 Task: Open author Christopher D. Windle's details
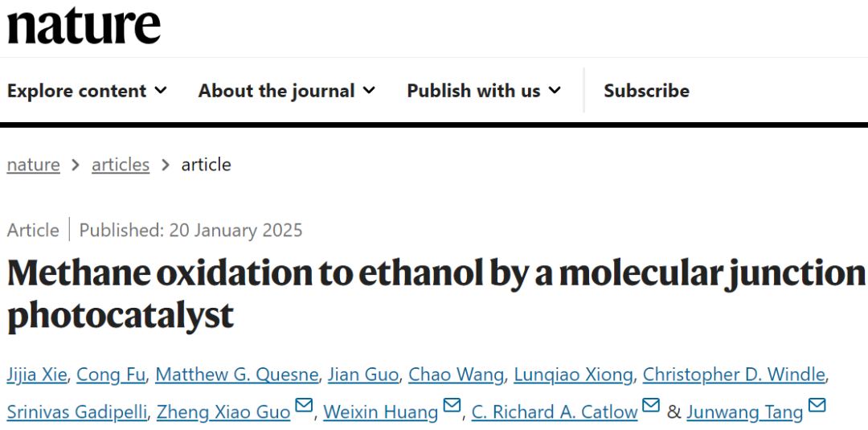[x=734, y=375]
